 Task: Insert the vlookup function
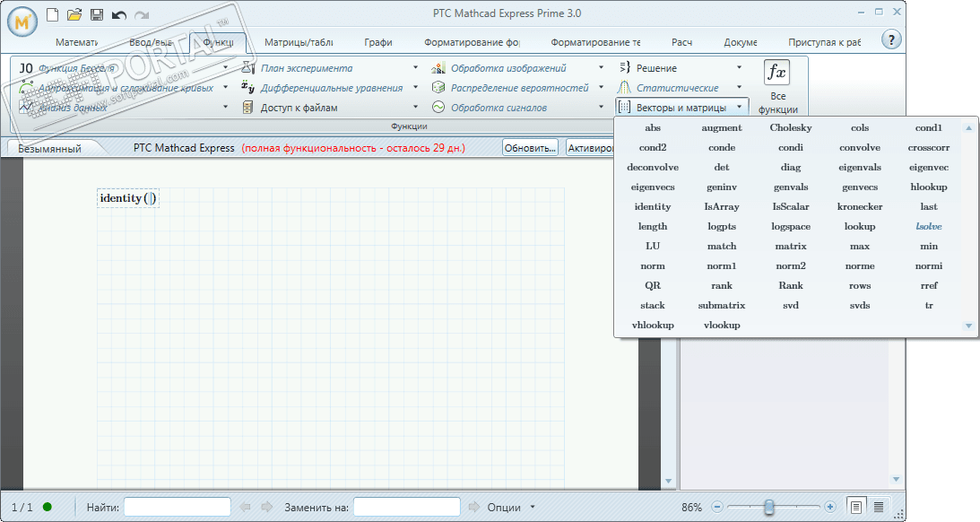click(722, 325)
